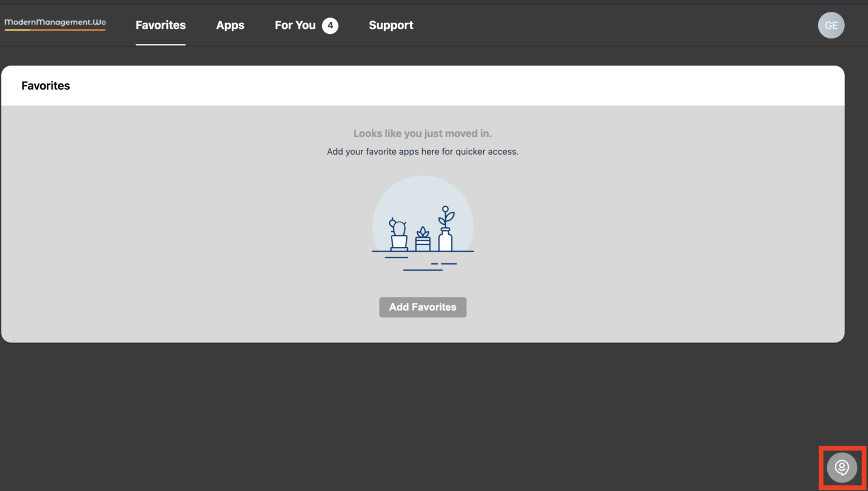Go to Support from the navigation bar
Viewport: 868px width, 491px height.
pos(390,25)
